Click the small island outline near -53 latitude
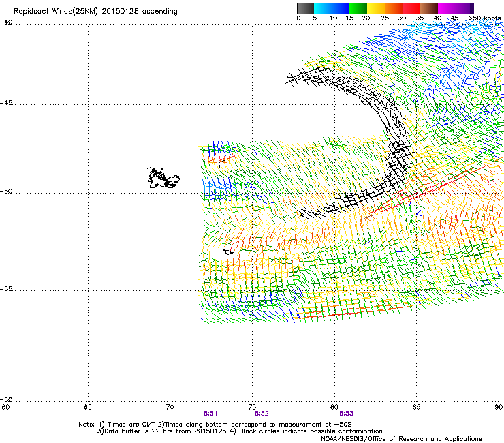Screen dimensions: 504x443 click(228, 252)
